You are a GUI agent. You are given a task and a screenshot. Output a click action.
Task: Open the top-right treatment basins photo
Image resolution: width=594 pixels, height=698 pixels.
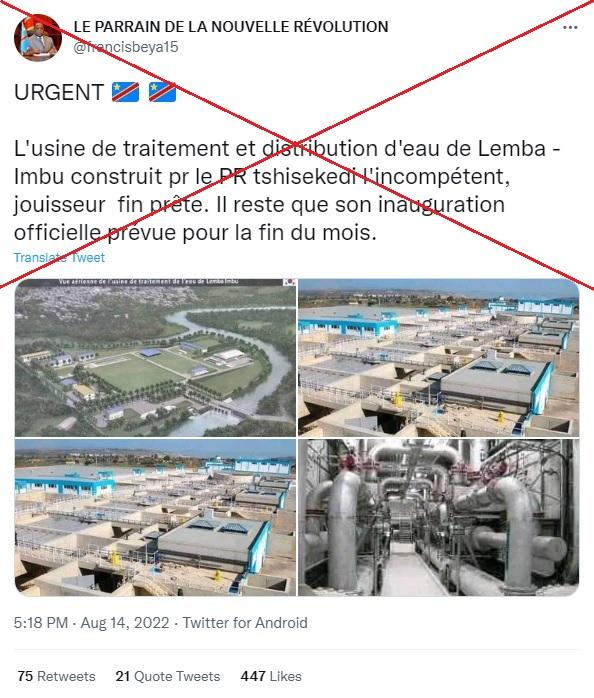pyautogui.click(x=439, y=357)
